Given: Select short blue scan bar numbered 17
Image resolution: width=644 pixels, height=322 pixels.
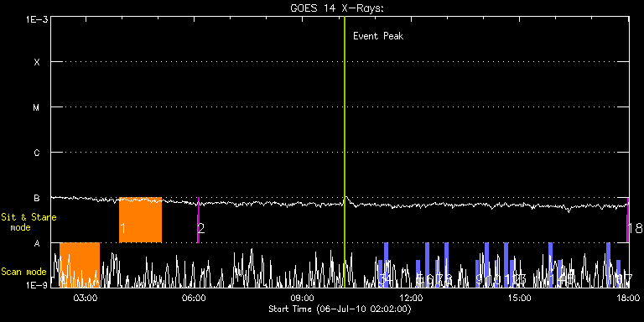Looking at the screenshot, I should pos(618,273).
